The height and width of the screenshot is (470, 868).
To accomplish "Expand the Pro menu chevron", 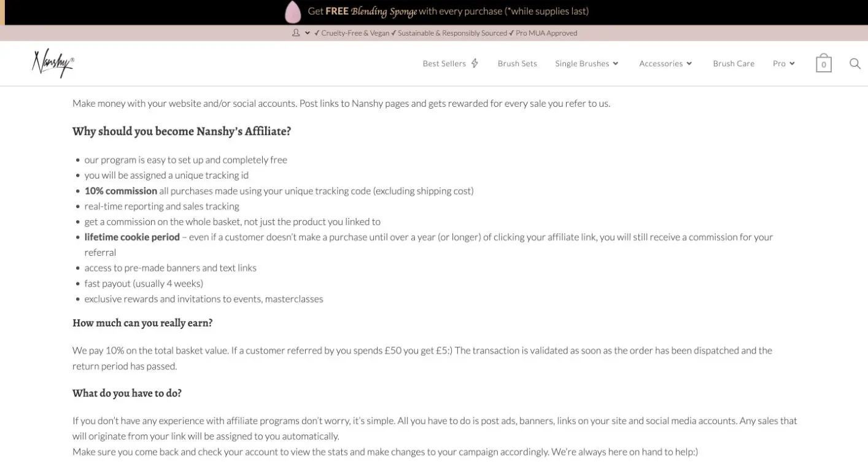I will point(792,63).
